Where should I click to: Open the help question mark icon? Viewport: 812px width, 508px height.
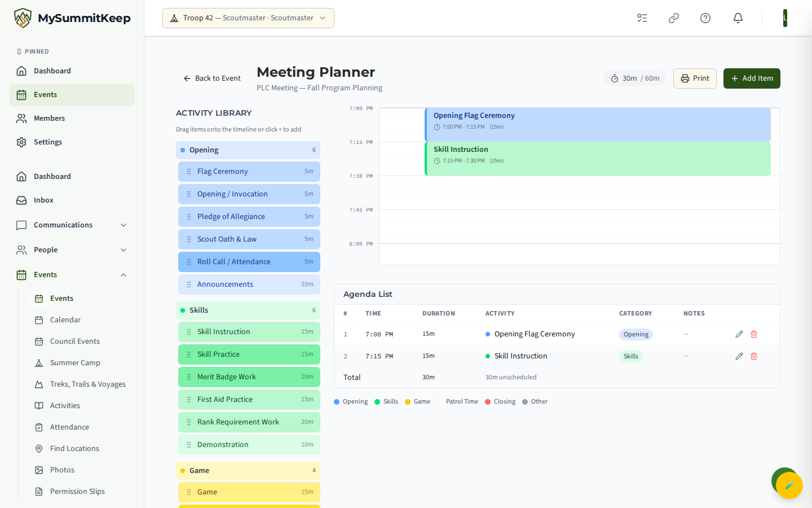[x=705, y=18]
